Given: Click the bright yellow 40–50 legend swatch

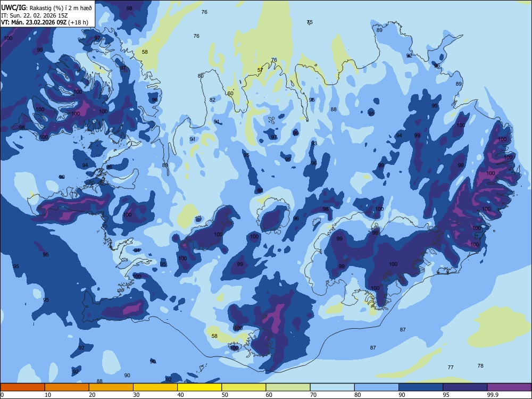Looking at the screenshot, I should click(199, 387).
